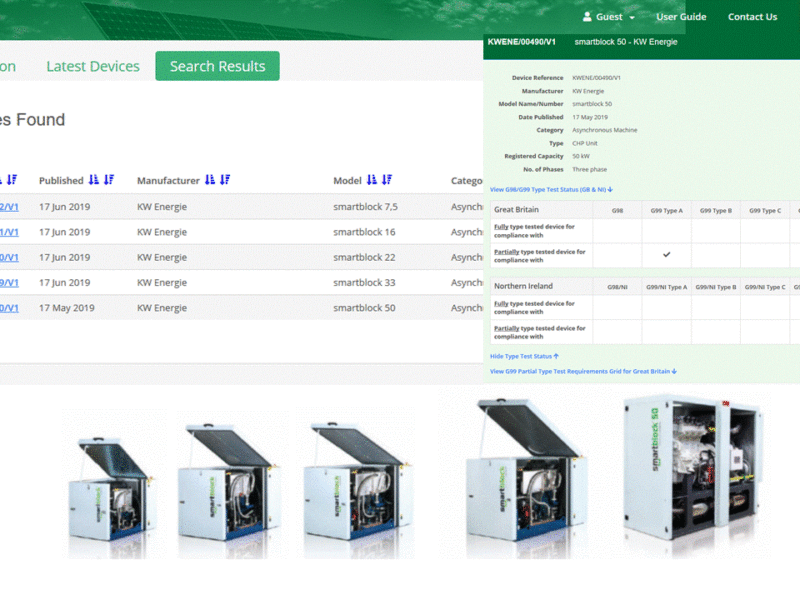Open the smartblock 7,5 device reference link
This screenshot has height=600, width=800.
coord(9,207)
